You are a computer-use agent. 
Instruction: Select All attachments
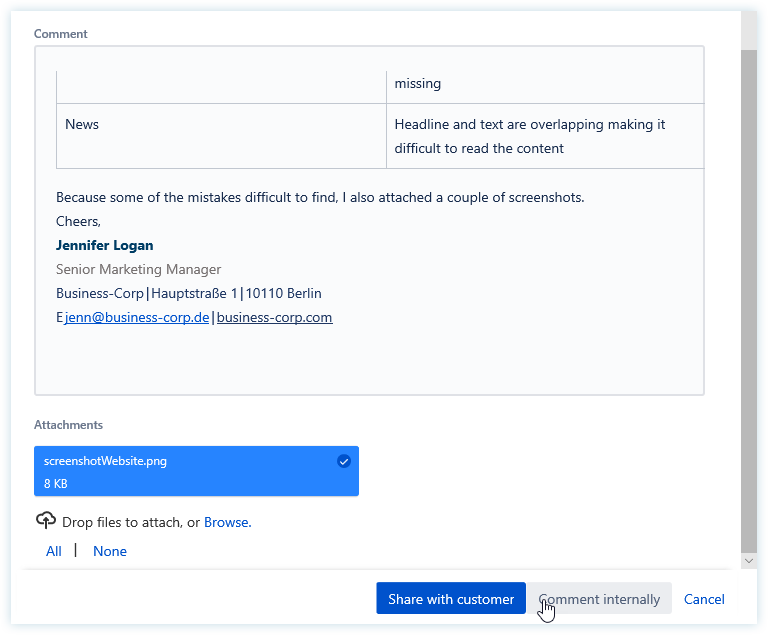click(x=54, y=551)
